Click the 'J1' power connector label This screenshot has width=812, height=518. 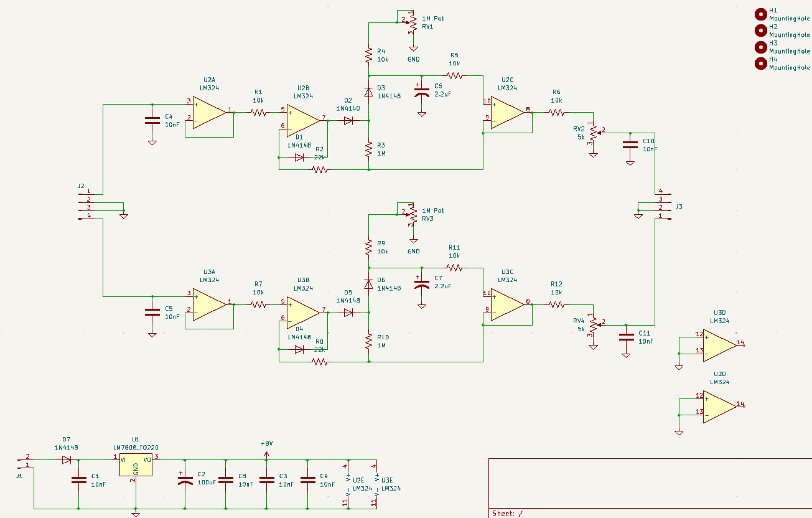coord(19,476)
